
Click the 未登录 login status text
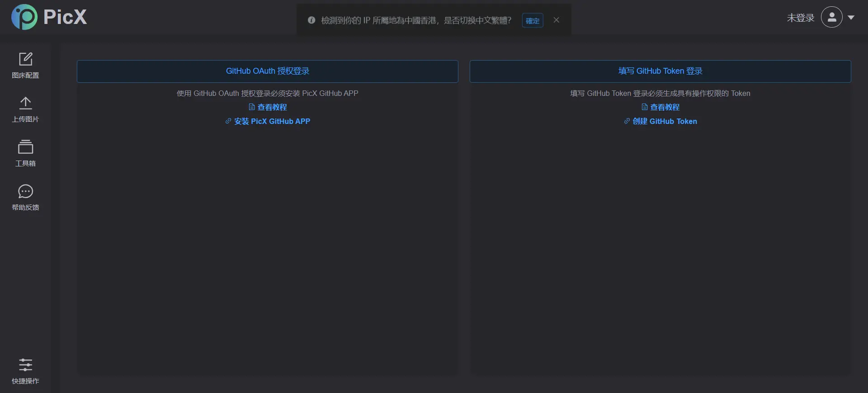tap(800, 18)
